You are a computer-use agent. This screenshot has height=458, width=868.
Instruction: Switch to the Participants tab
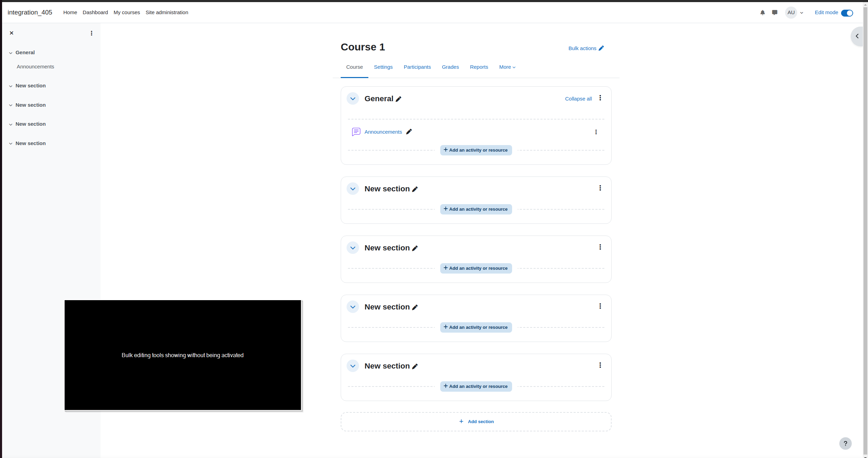pos(417,67)
